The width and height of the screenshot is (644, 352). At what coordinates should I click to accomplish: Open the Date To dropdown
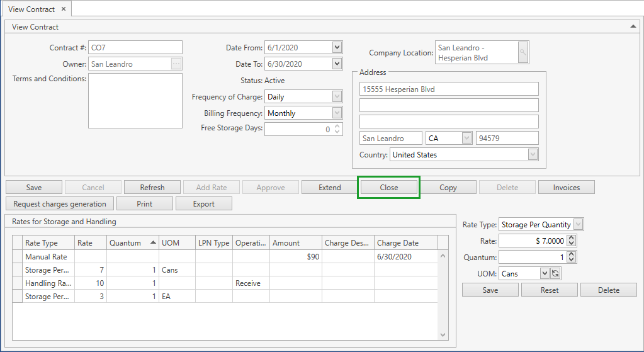(x=337, y=64)
